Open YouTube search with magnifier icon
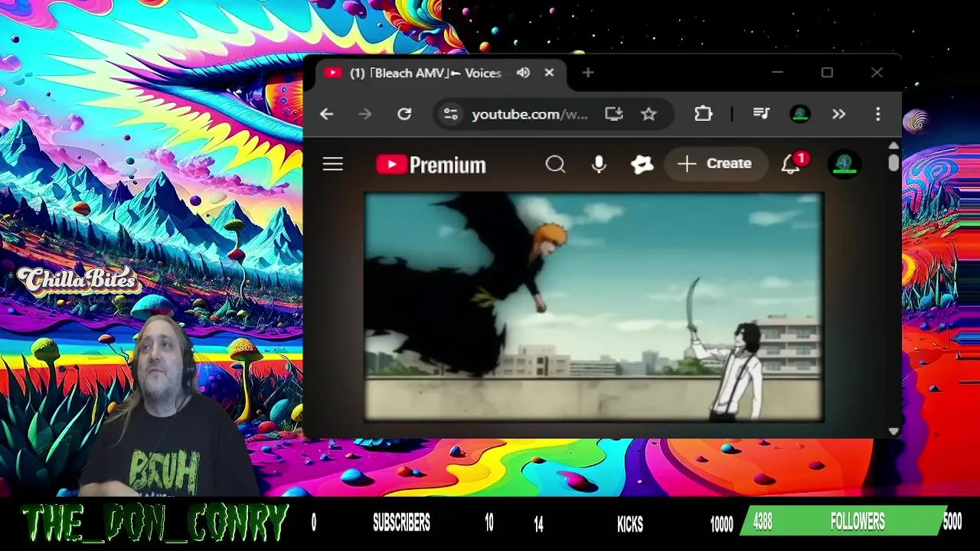The width and height of the screenshot is (980, 551). [x=556, y=164]
